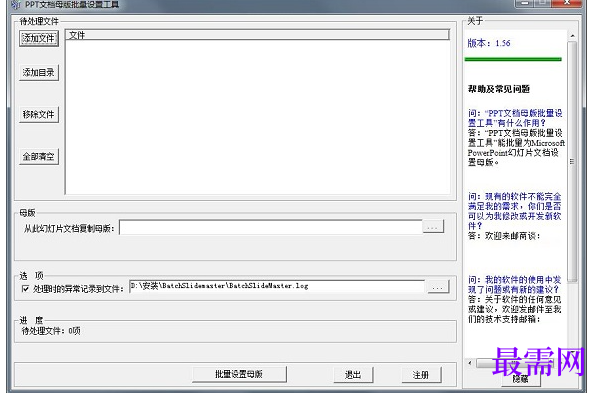This screenshot has width=604, height=393.
Task: Click the 版本: 1.56 text
Action: tap(489, 43)
